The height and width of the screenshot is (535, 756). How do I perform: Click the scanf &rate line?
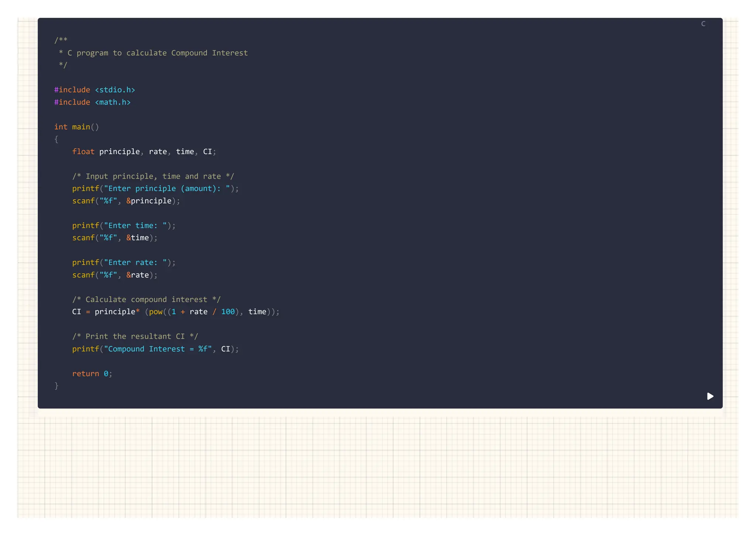[x=115, y=275]
